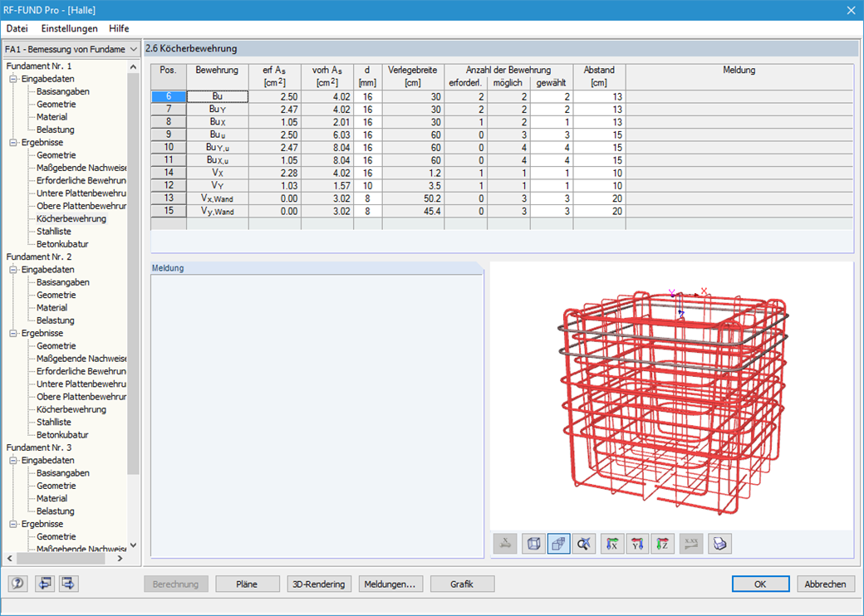This screenshot has height=616, width=864.
Task: Toggle the solid 3D rendering view icon
Action: [x=559, y=544]
